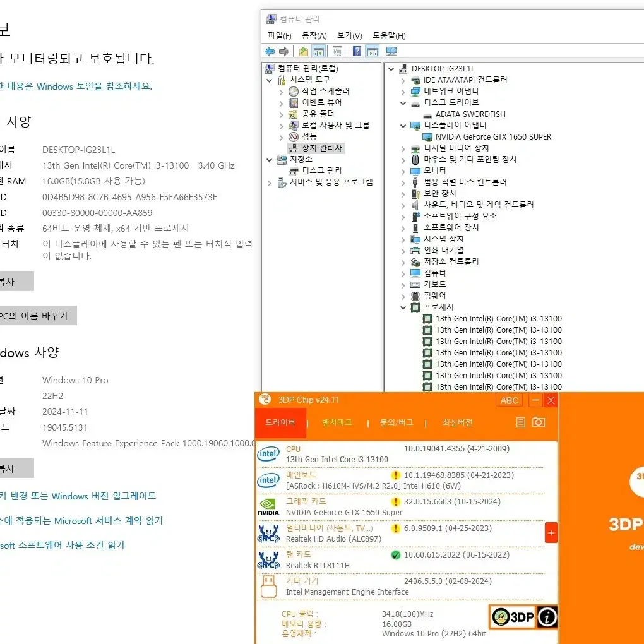Click the 3DP Chip logo in its title bar
This screenshot has width=644, height=644.
[x=265, y=399]
